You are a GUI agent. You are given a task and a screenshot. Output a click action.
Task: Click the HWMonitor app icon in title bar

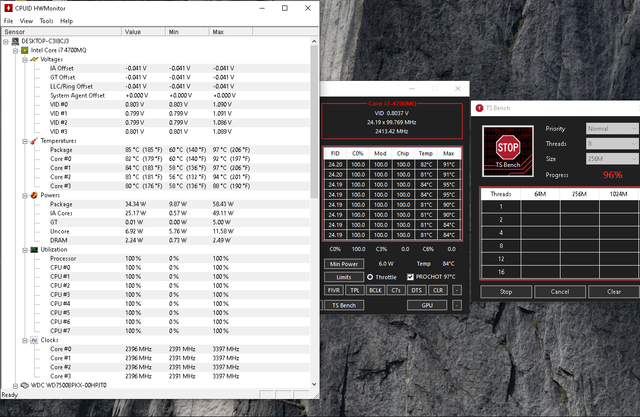coord(8,8)
